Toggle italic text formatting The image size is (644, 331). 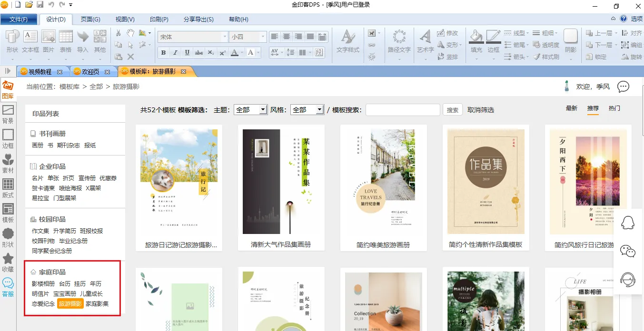[175, 53]
